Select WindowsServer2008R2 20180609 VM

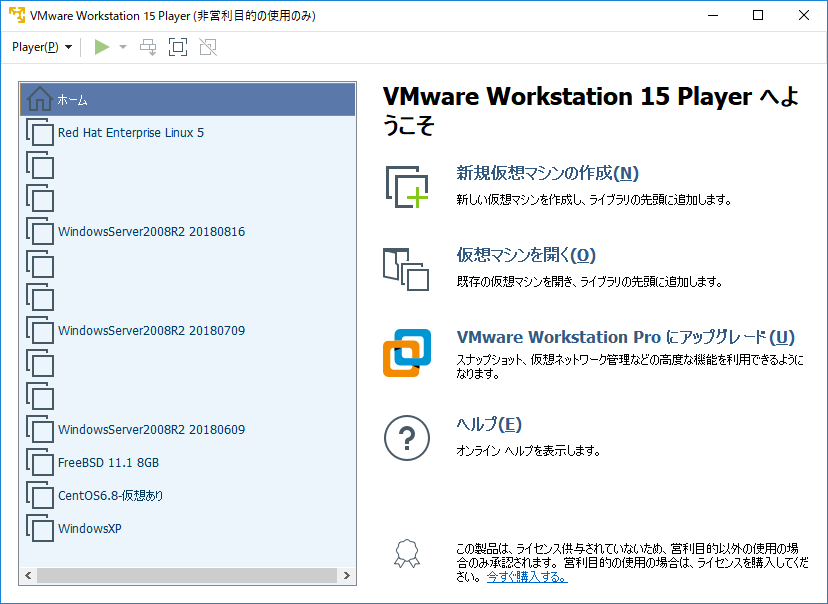(x=187, y=429)
